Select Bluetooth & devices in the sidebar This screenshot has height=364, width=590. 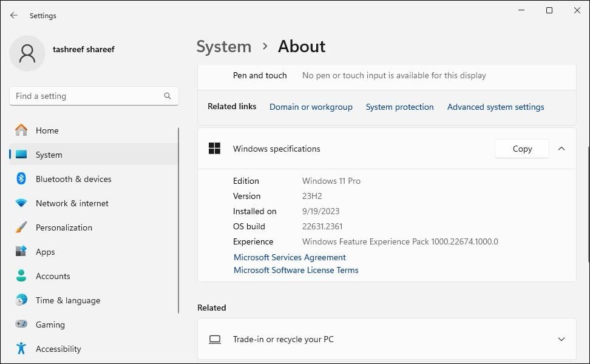(73, 179)
